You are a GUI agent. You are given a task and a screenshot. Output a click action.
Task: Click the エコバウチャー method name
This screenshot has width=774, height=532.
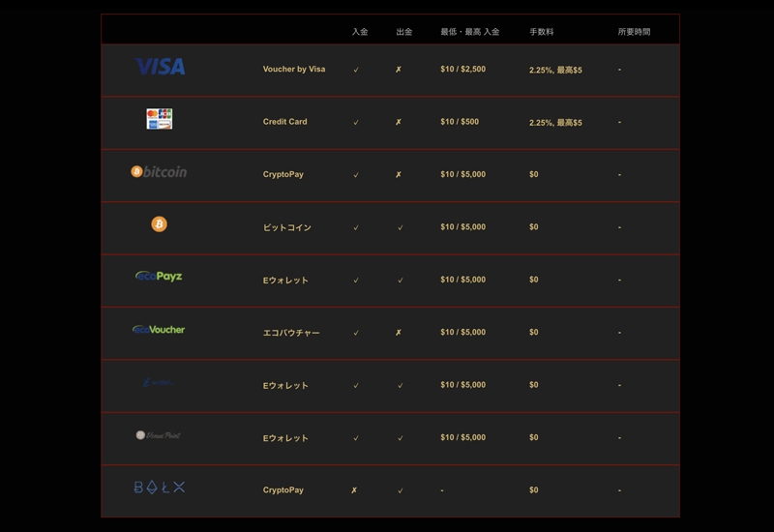(291, 333)
